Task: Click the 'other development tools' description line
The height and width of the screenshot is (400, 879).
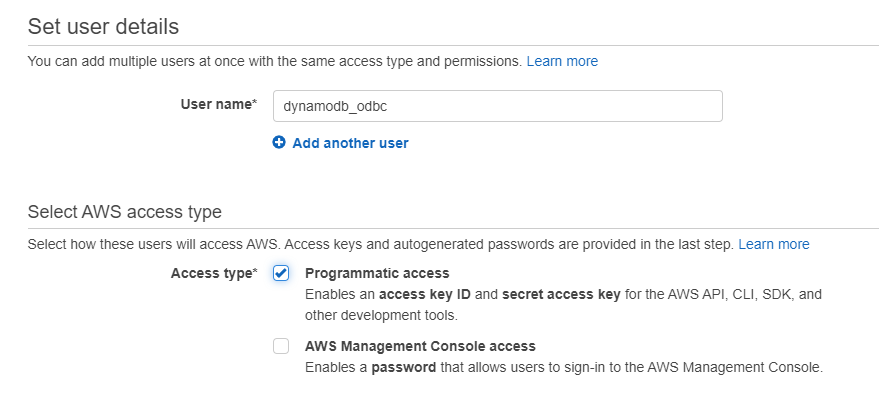Action: (381, 315)
